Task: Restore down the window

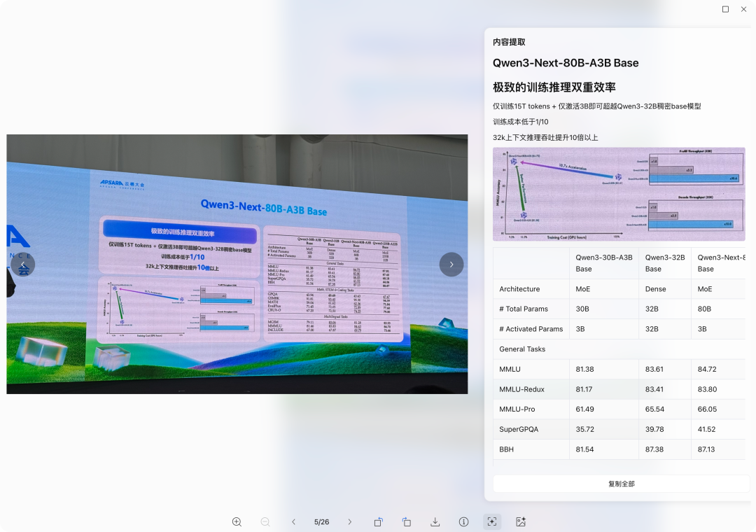Action: [x=726, y=9]
